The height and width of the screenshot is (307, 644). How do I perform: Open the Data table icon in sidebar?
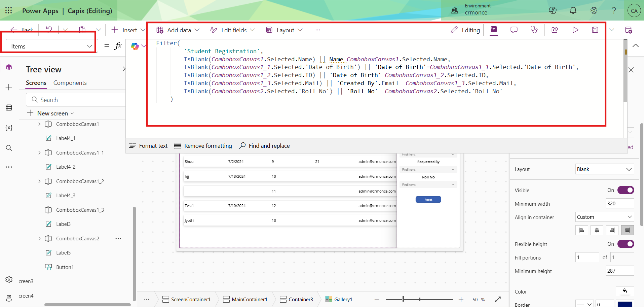9,108
